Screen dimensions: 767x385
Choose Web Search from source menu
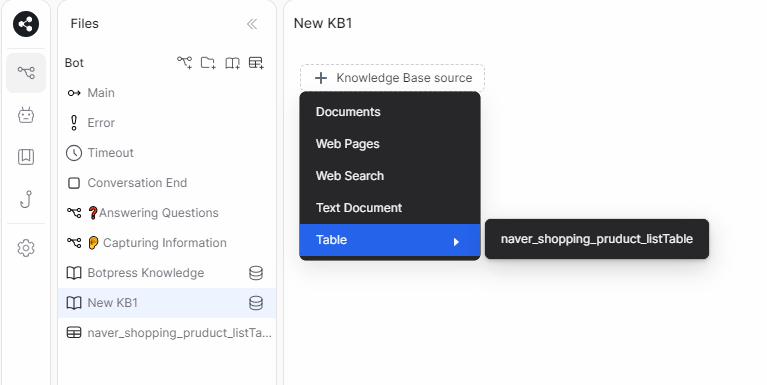click(390, 176)
